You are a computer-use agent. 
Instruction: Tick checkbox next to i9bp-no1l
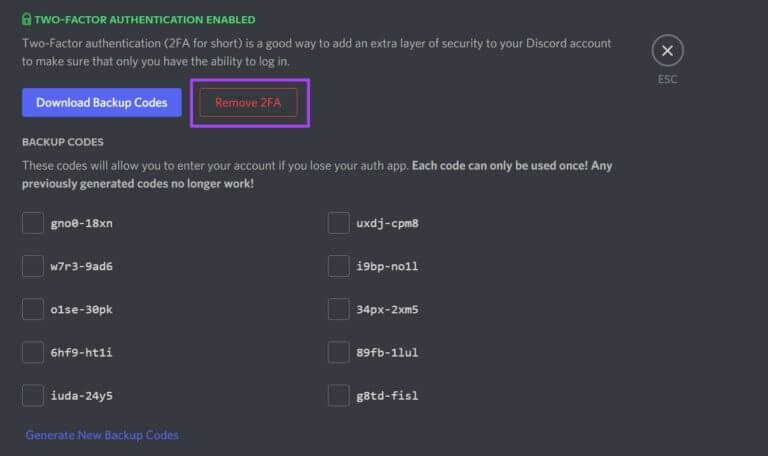point(339,266)
